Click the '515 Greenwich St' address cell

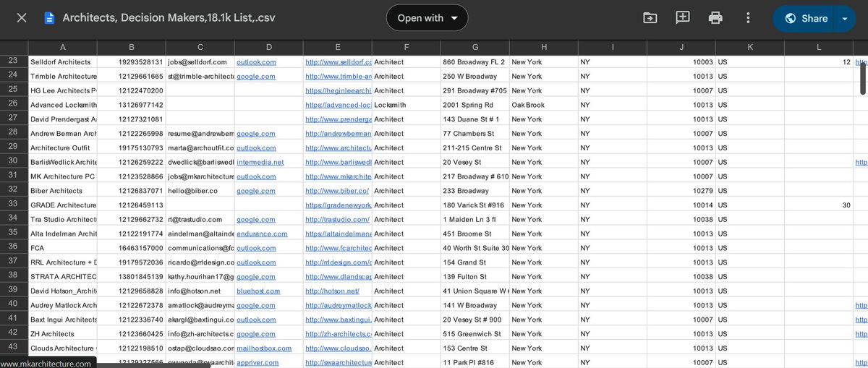click(475, 334)
